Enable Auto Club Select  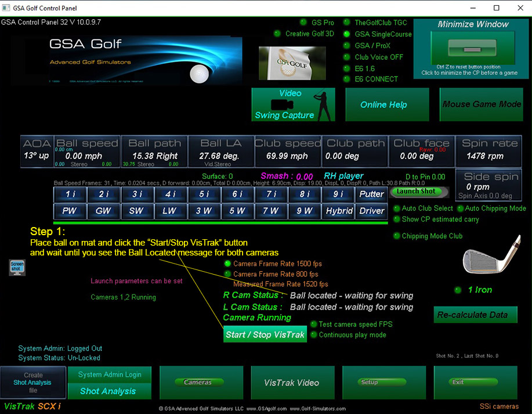click(397, 208)
